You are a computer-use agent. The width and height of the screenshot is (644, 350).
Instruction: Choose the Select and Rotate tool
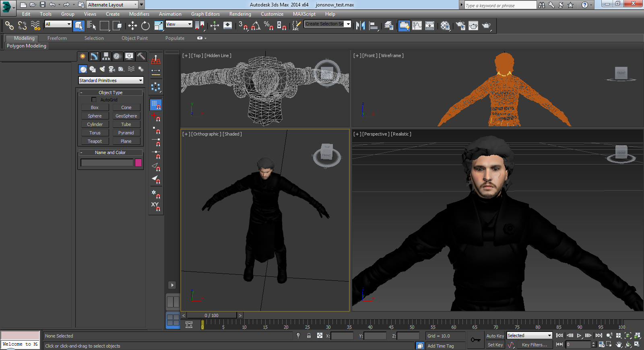[x=145, y=26]
